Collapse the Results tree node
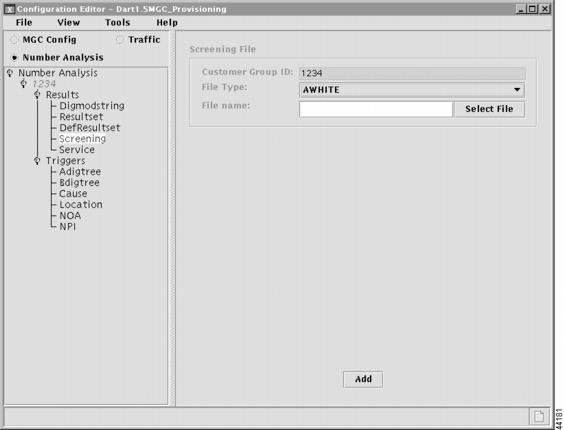The image size is (564, 430). 37,95
